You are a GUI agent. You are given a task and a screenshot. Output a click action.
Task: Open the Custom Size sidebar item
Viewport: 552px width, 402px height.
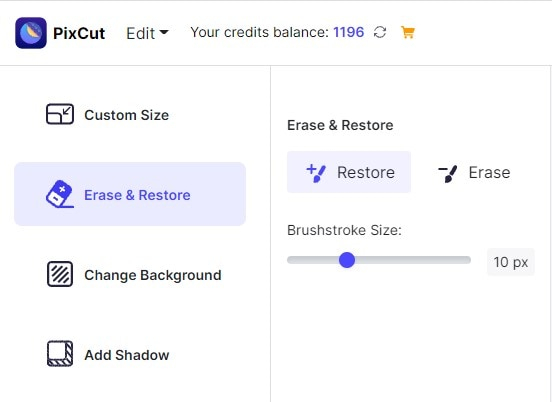130,114
